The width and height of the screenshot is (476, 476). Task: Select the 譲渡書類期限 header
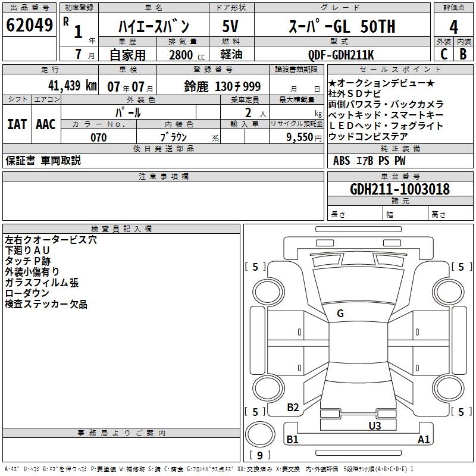(296, 70)
